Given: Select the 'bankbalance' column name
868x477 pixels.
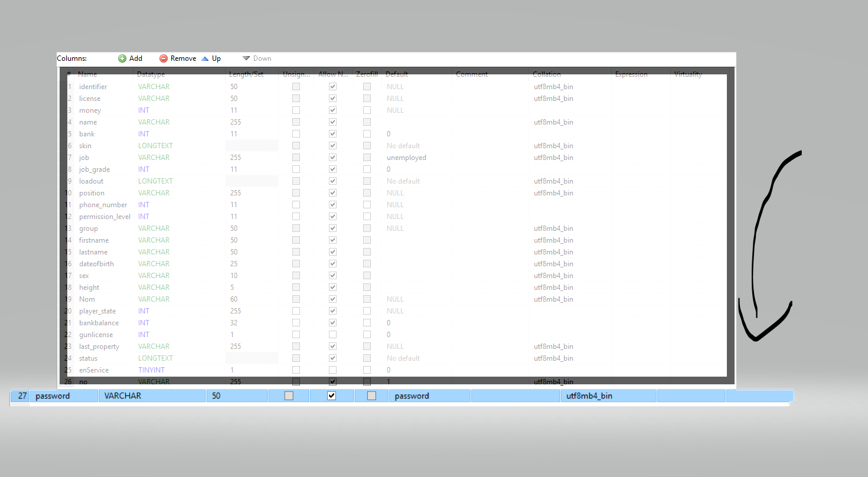Looking at the screenshot, I should pos(99,323).
